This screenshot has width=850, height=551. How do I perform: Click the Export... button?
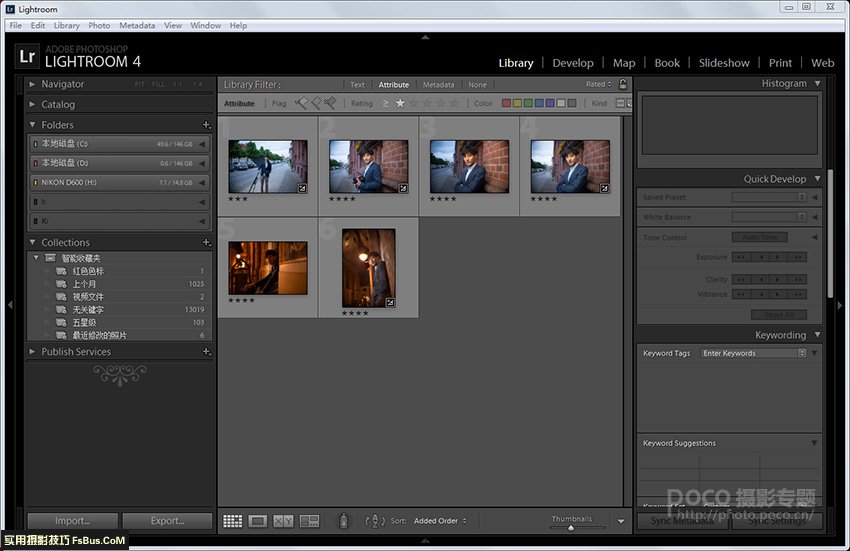167,521
